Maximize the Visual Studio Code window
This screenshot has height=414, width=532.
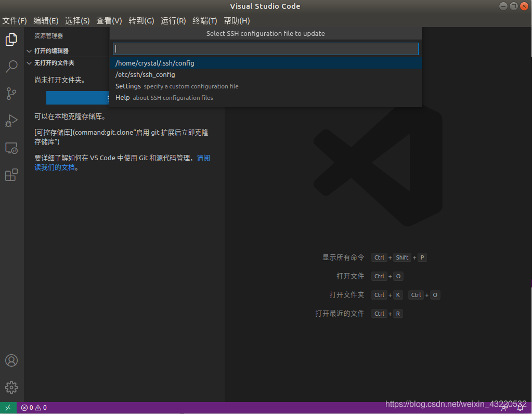point(514,6)
